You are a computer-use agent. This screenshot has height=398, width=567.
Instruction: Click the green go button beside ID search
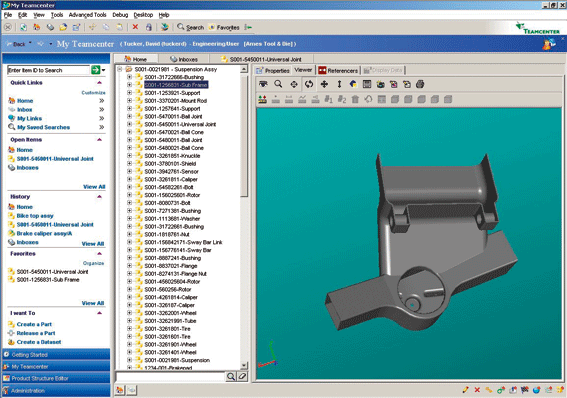[x=95, y=70]
